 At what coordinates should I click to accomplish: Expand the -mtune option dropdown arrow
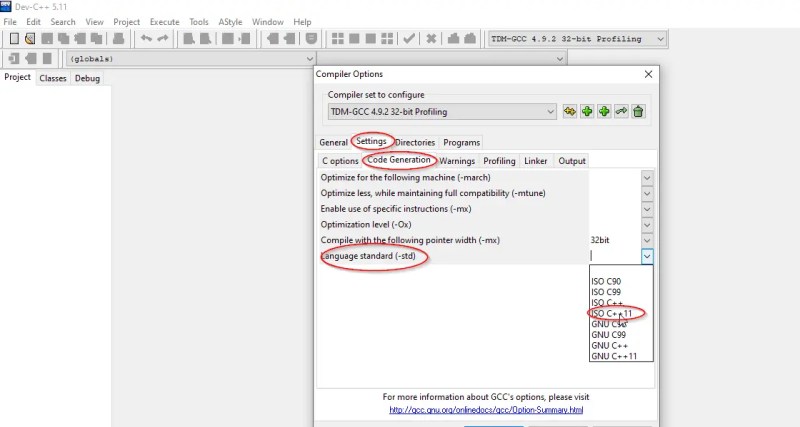(647, 193)
